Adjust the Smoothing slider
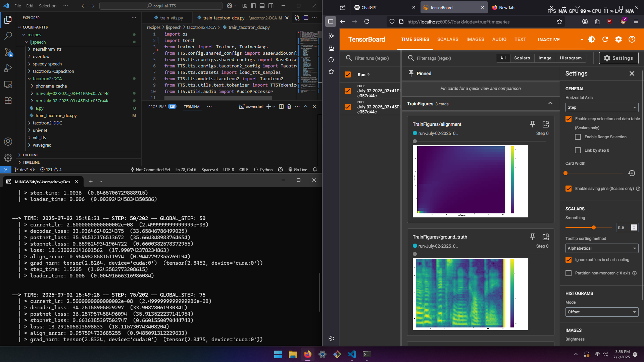The image size is (644, 362). [594, 227]
